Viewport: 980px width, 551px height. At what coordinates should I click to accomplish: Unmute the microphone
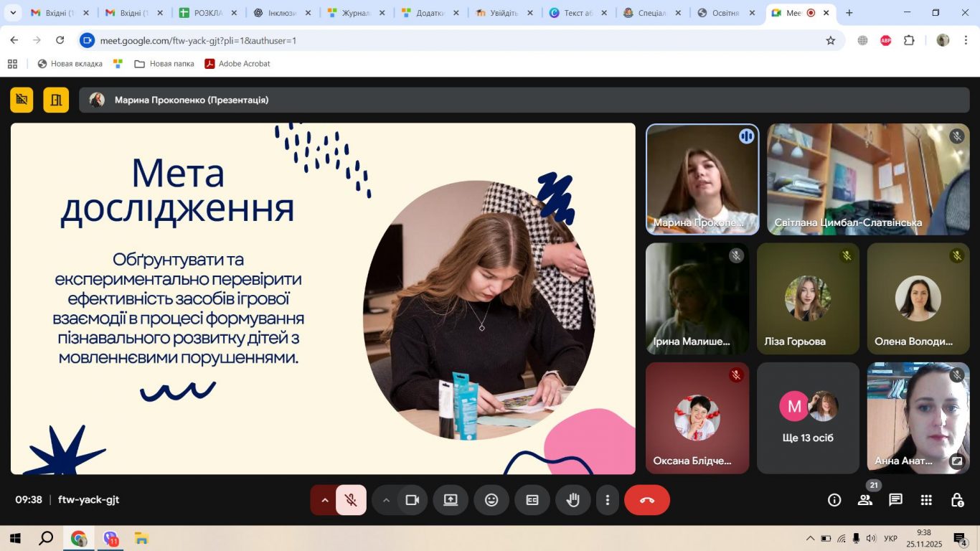(351, 500)
